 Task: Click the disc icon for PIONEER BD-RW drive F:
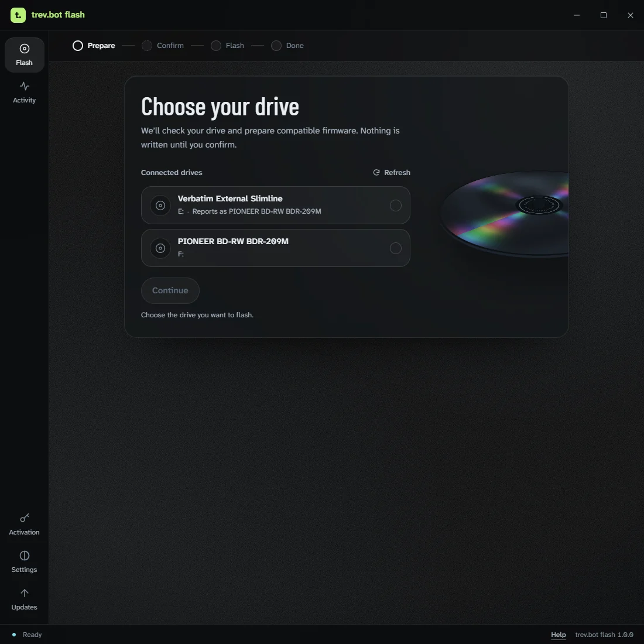pyautogui.click(x=160, y=248)
